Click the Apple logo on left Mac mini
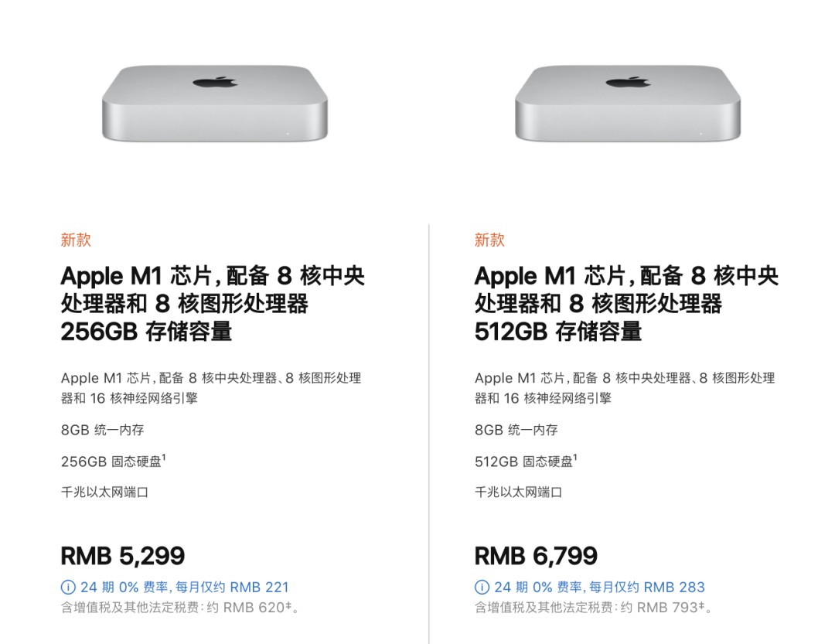The width and height of the screenshot is (835, 644). click(x=214, y=82)
